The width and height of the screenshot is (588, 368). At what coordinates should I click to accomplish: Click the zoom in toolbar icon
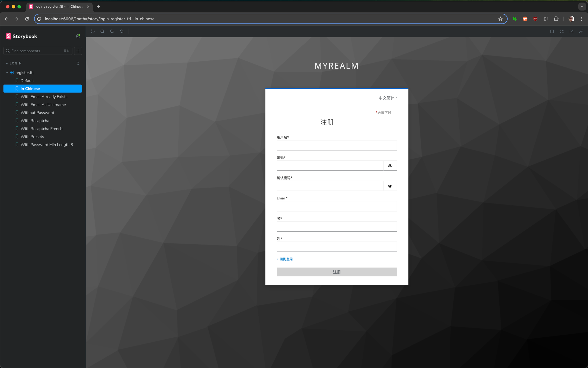[102, 31]
